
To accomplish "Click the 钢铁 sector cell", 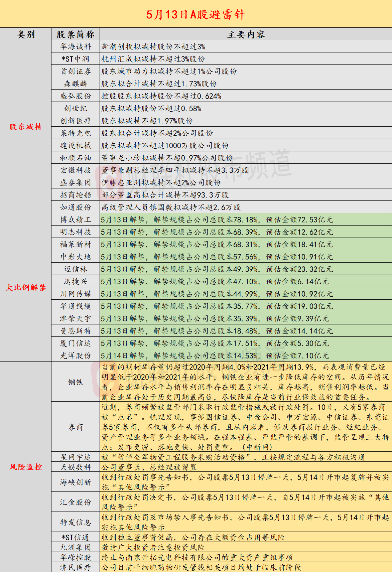I will tap(76, 382).
